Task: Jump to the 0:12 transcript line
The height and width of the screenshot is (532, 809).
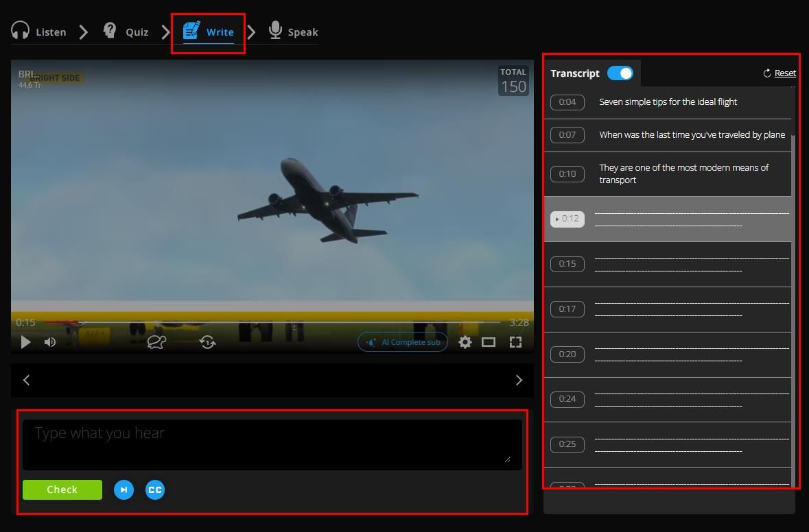Action: click(x=567, y=219)
